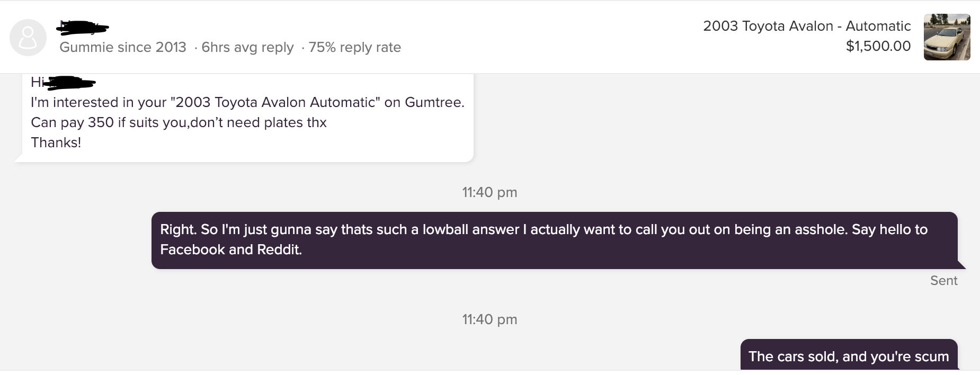Select the second 11:40 pm timestamp
This screenshot has height=375, width=980.
pos(489,319)
